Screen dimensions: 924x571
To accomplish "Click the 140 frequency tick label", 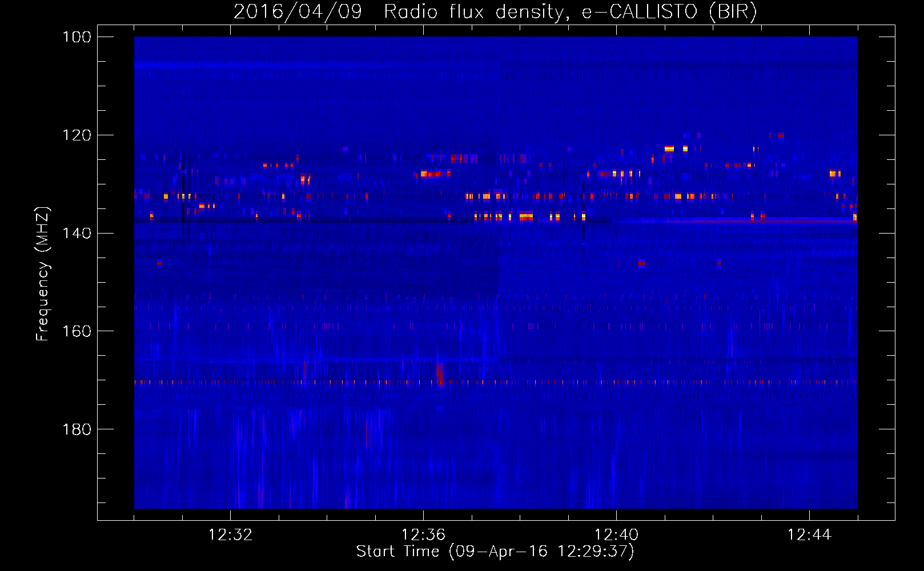I will coord(77,233).
